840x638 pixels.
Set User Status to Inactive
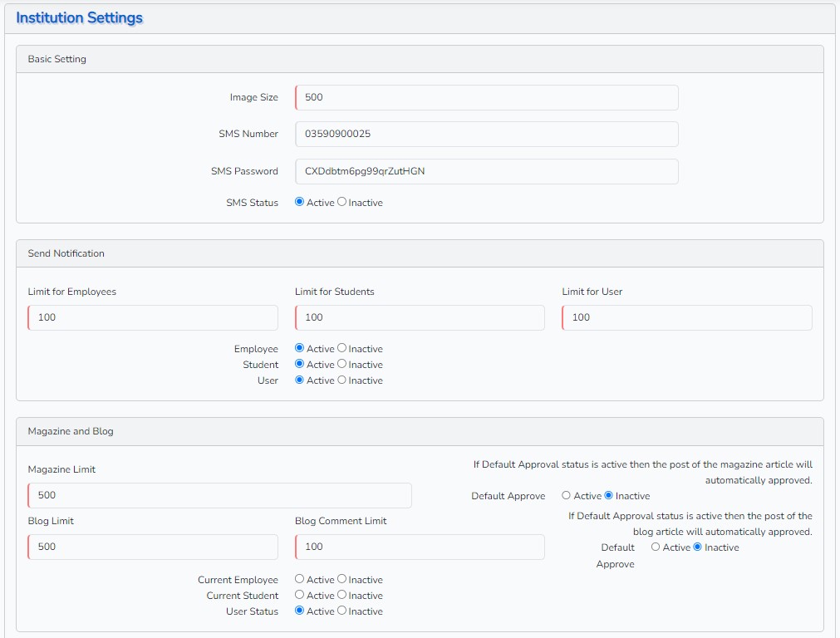tap(342, 611)
